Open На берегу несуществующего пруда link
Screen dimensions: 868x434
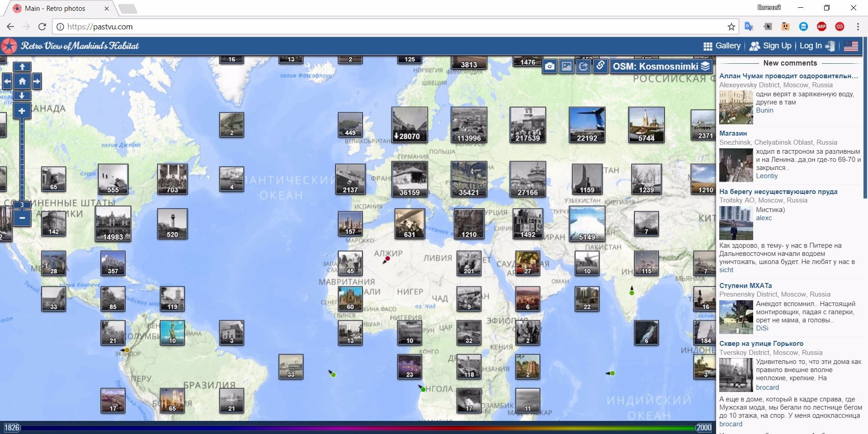pyautogui.click(x=778, y=192)
